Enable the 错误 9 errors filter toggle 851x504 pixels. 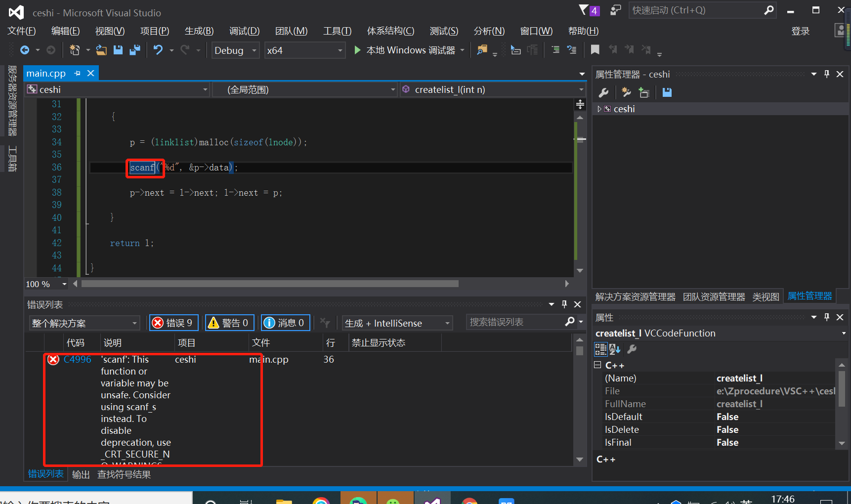pos(173,323)
